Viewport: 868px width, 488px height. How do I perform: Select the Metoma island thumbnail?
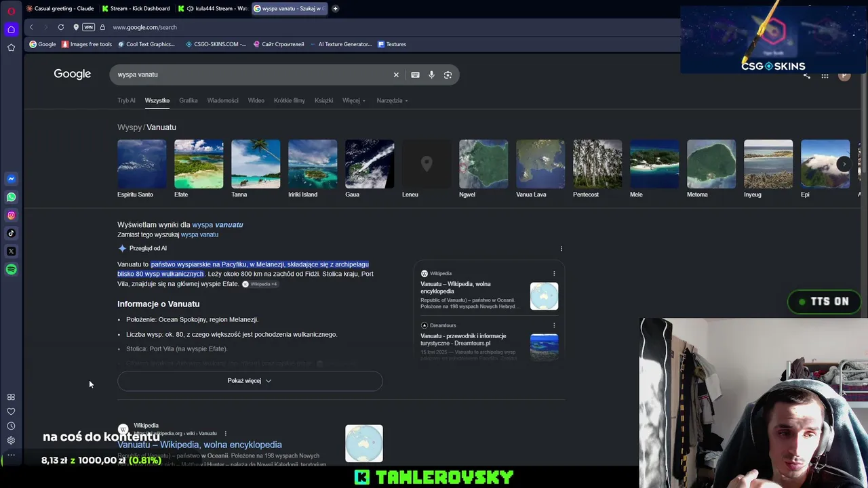coord(711,164)
